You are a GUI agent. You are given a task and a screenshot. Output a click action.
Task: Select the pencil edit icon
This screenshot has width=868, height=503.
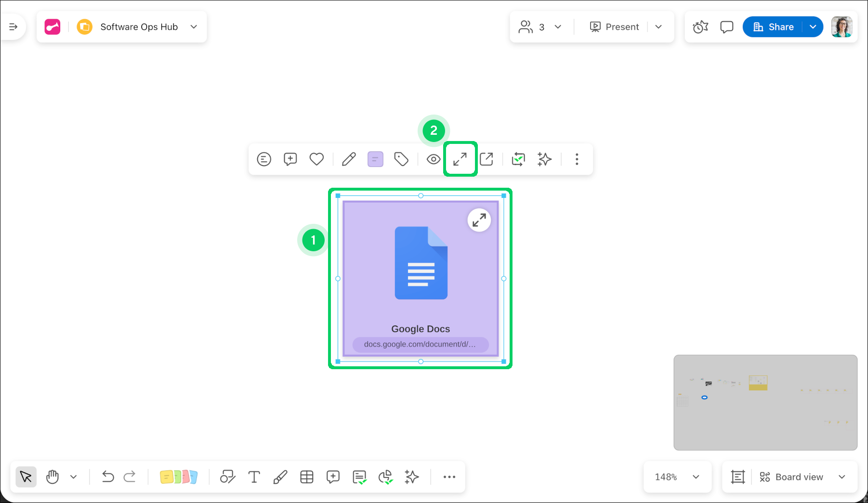click(349, 159)
